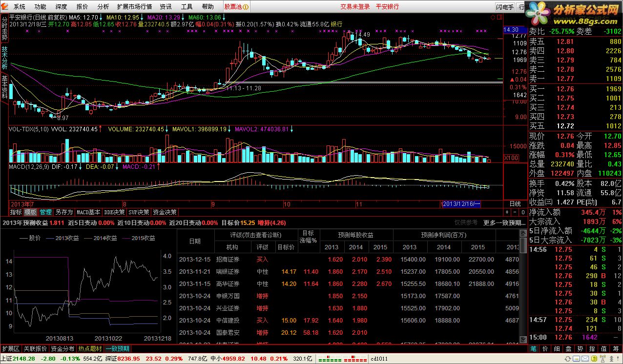The width and height of the screenshot is (623, 364).
Task: Open the 帮助 menu
Action: (208, 7)
